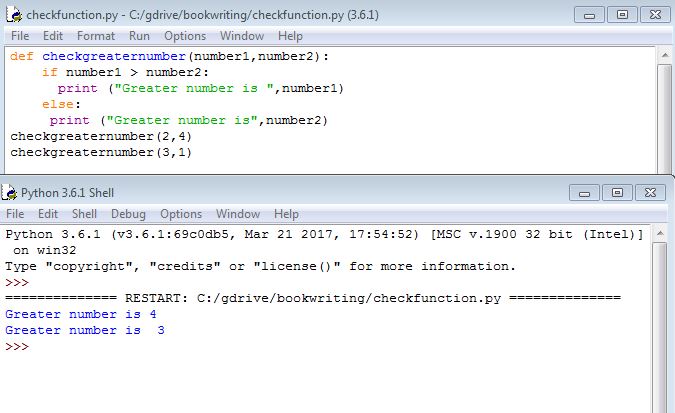Open Run menu in editor window
The width and height of the screenshot is (675, 413).
tap(139, 36)
